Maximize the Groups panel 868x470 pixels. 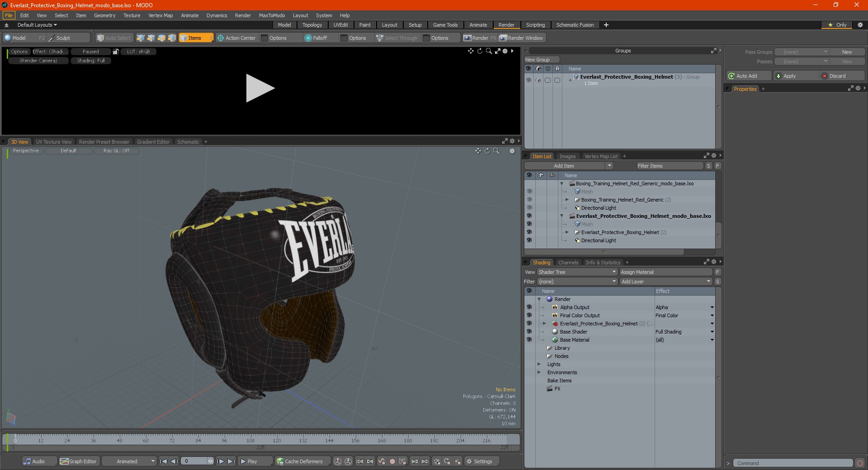[x=713, y=51]
